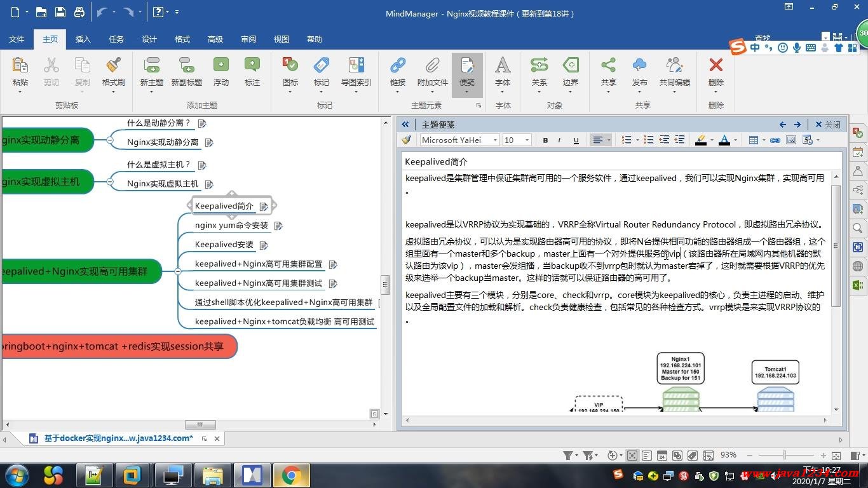Viewport: 868px width, 488px height.
Task: Toggle the topic notes view in status bar
Action: pos(647,456)
